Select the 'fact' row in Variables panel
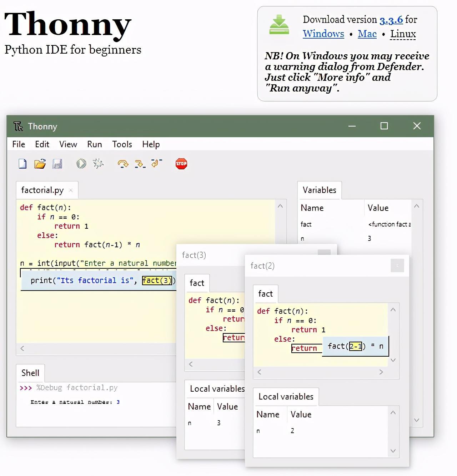The height and width of the screenshot is (476, 457). 355,224
